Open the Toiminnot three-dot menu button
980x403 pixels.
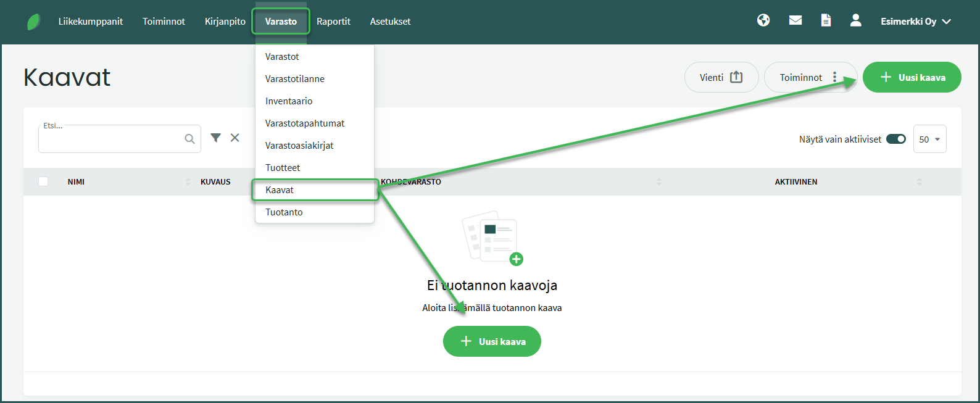pyautogui.click(x=810, y=77)
